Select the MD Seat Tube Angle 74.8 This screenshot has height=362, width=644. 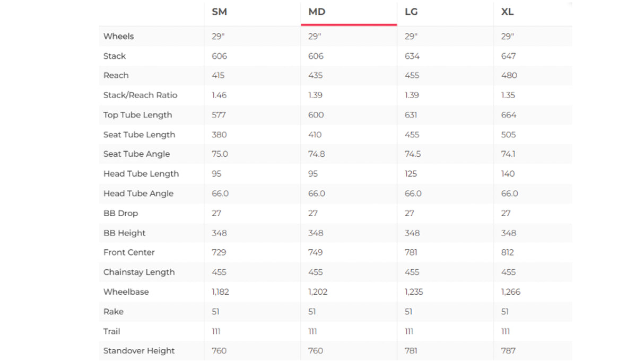pos(317,154)
